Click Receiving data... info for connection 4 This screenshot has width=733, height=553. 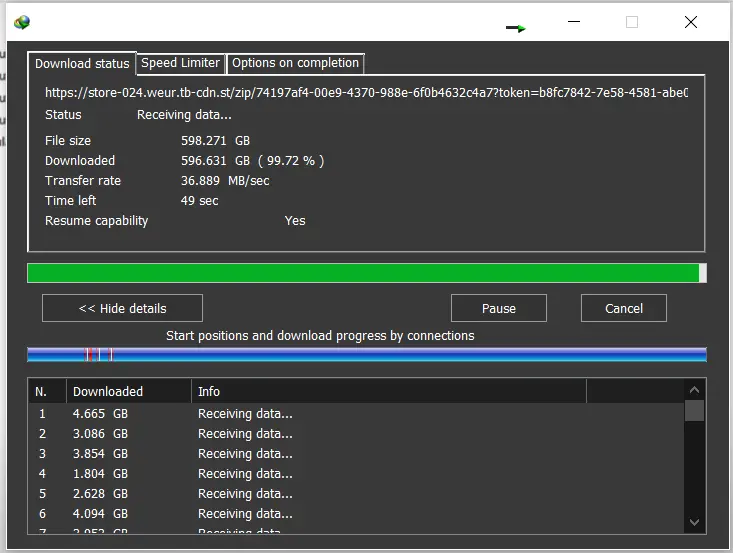[x=245, y=474]
